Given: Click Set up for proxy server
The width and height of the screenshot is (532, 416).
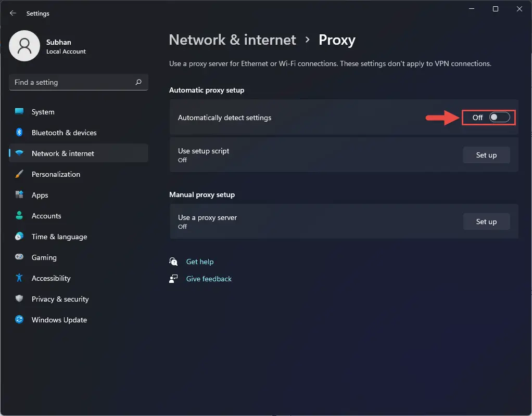Looking at the screenshot, I should tap(486, 222).
